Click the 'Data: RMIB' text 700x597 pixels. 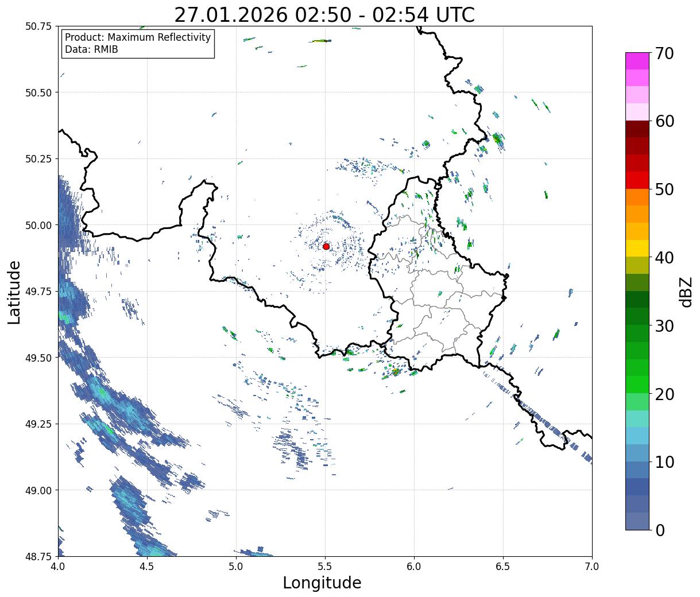91,50
